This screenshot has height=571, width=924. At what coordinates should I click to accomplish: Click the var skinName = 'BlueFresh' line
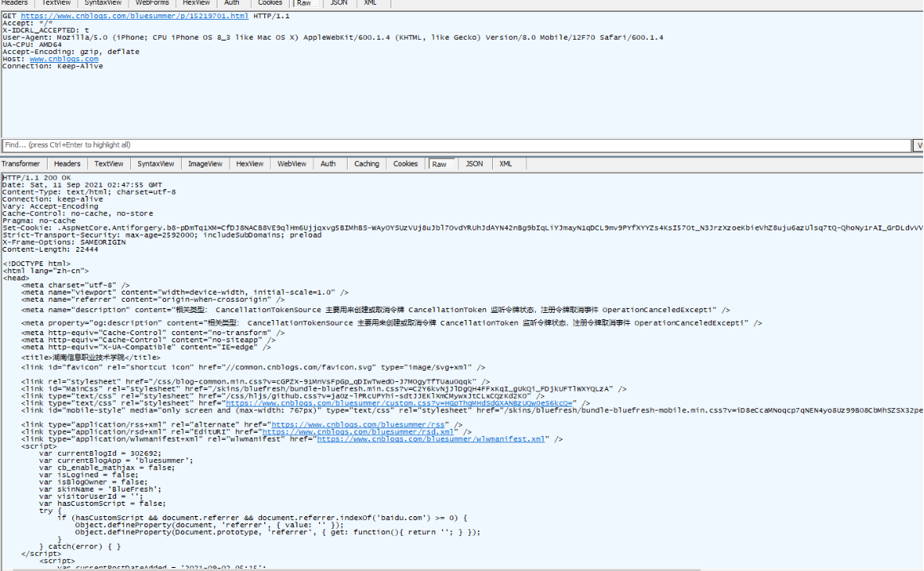100,489
